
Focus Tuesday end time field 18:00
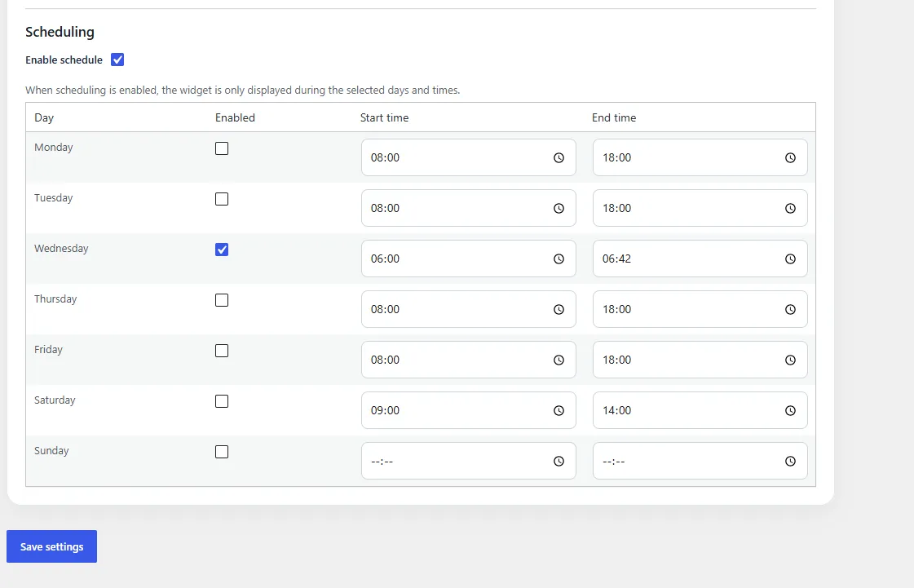700,208
